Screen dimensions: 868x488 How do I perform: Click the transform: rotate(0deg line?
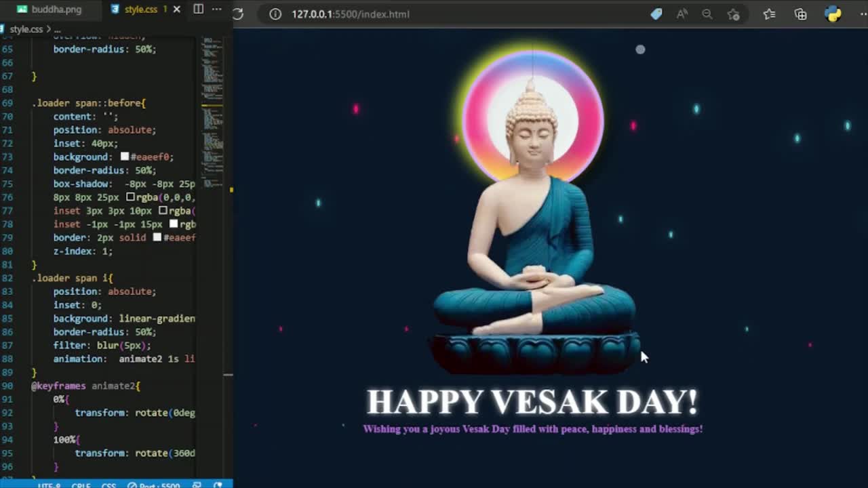135,413
